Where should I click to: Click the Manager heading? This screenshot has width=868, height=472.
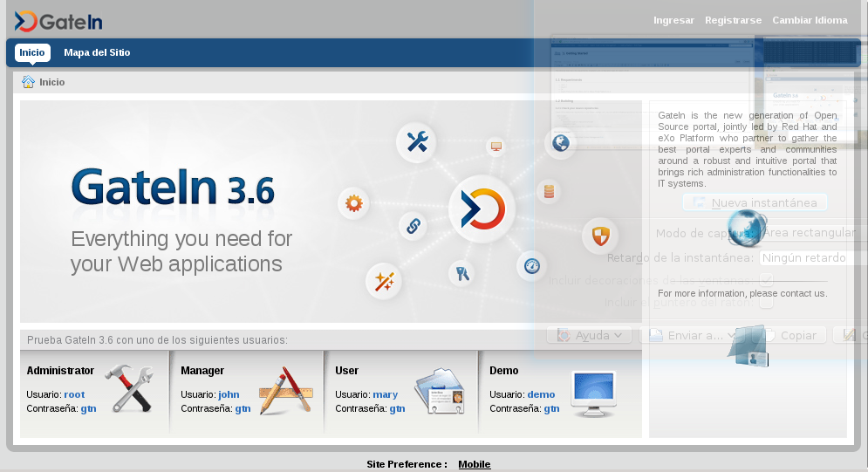tap(202, 371)
